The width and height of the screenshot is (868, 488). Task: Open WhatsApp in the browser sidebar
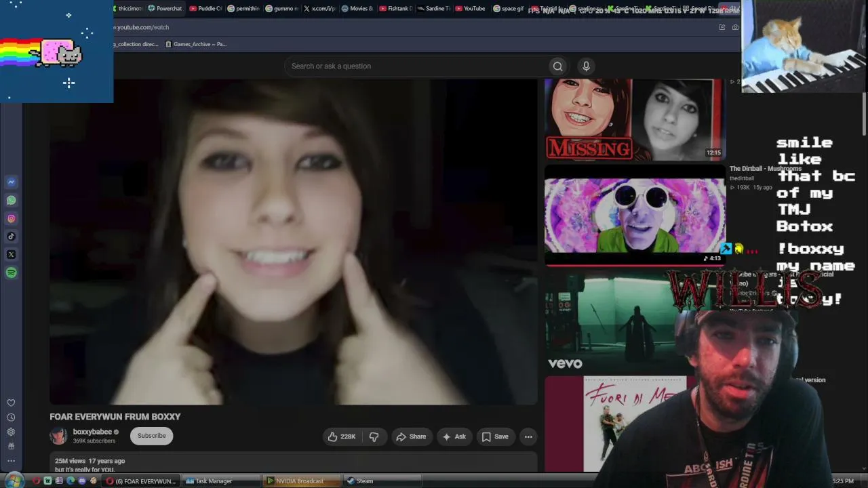point(11,201)
